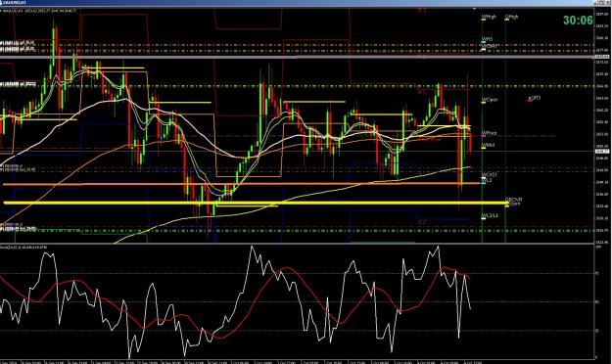
Task: Select the WH3 level label
Action: click(x=487, y=39)
